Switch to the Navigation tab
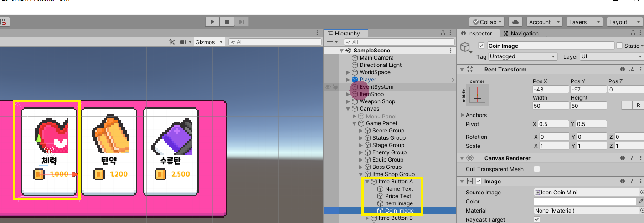 521,33
